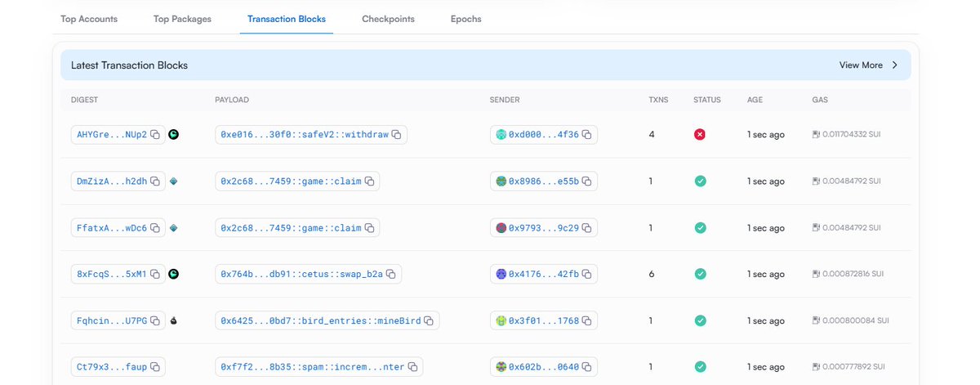Screen dimensions: 980x385
Task: Click the chevron arrow next to View More
Action: pyautogui.click(x=894, y=65)
